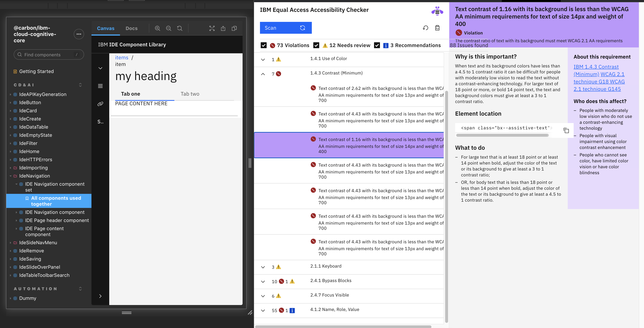Screen dimensions: 644x328
Task: Select the 1.16 text contrast violation
Action: point(349,145)
